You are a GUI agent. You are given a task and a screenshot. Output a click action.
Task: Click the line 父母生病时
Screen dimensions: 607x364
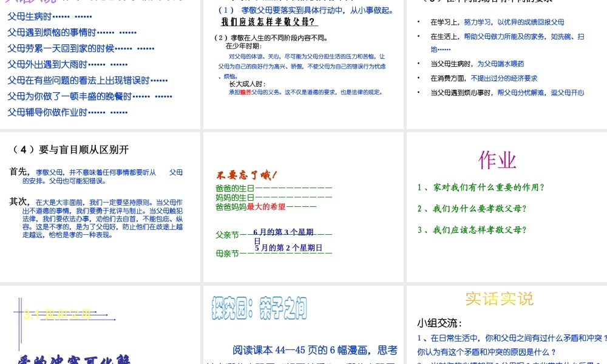(x=50, y=16)
